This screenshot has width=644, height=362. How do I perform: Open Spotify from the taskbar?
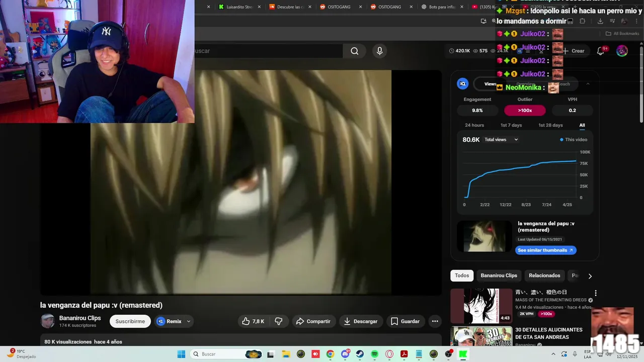[374, 354]
